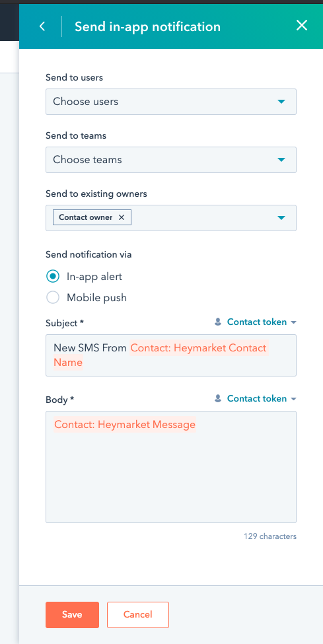
Task: Open the Choose users dropdown
Action: [x=171, y=102]
